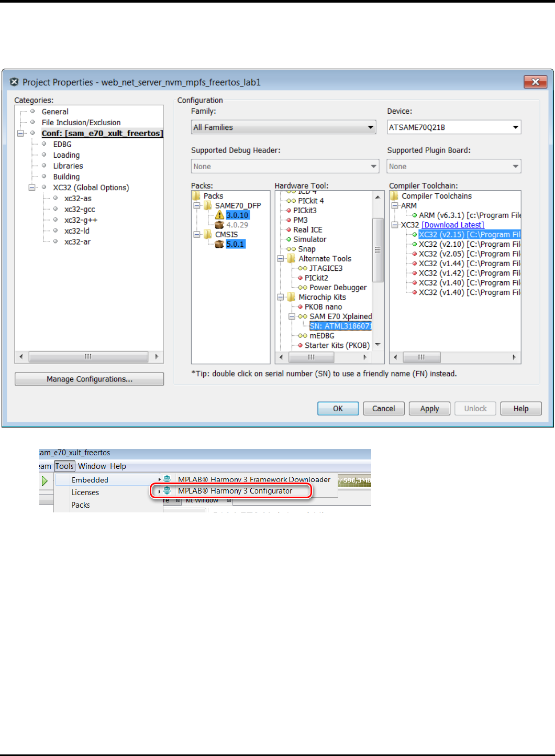Open the Tools menu
This screenshot has width=555, height=756.
[x=64, y=466]
